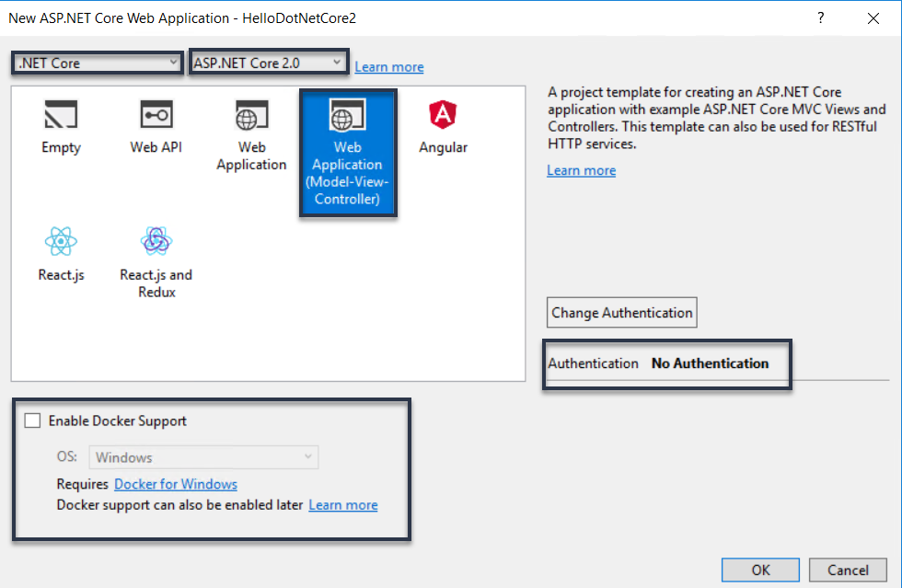Click the template description paragraph
Viewport: 902px width, 588px height.
click(717, 118)
